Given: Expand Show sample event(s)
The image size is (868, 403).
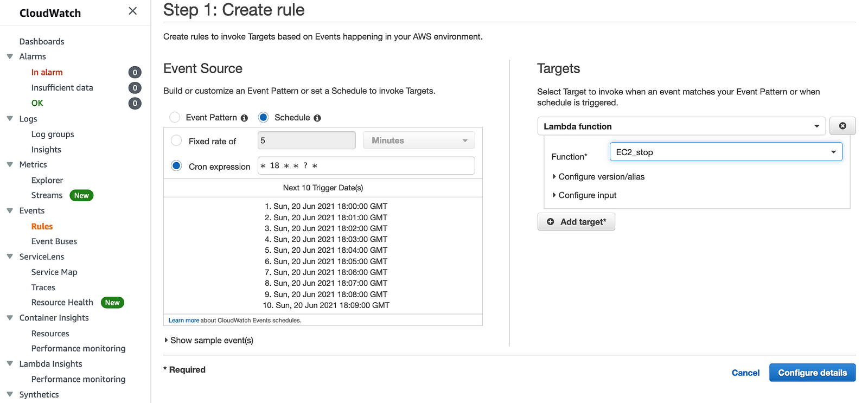Looking at the screenshot, I should (209, 341).
